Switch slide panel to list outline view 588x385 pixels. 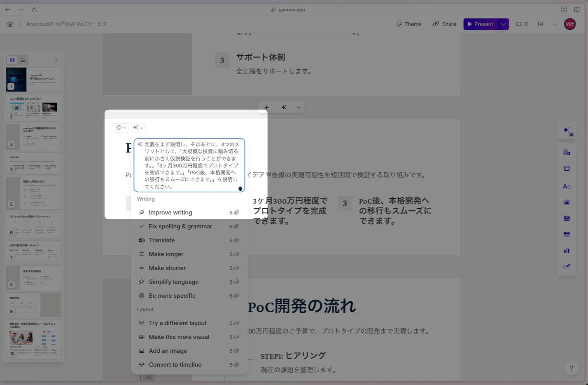pos(23,60)
